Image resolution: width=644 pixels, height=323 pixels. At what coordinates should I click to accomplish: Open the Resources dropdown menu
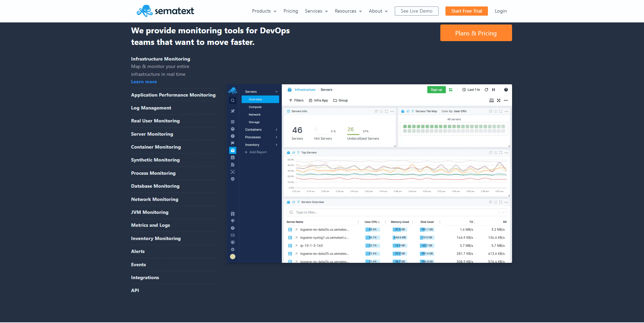click(x=348, y=11)
